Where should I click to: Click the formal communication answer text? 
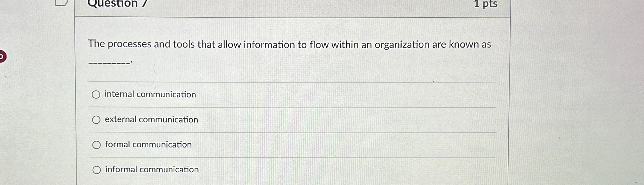point(148,144)
